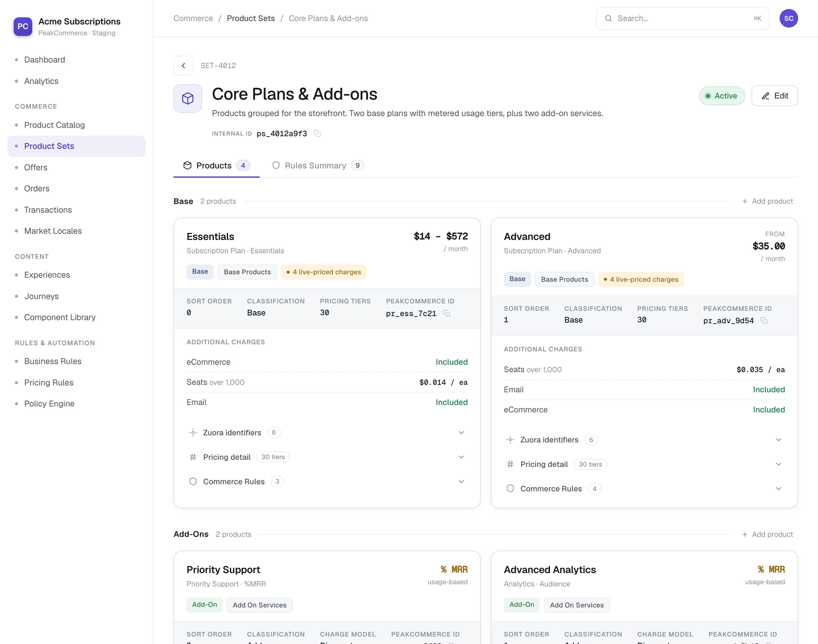The image size is (818, 644).
Task: Go to Dashboard in the sidebar
Action: pyautogui.click(x=77, y=59)
